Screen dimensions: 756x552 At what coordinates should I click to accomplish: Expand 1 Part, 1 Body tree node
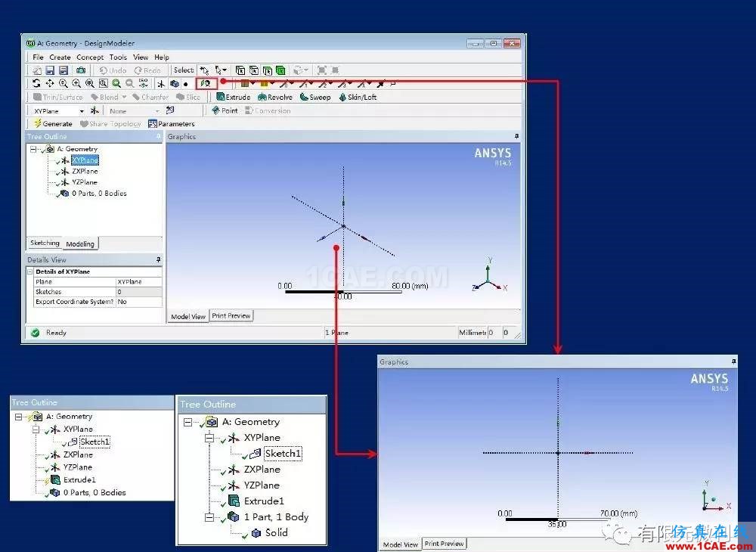coord(209,517)
